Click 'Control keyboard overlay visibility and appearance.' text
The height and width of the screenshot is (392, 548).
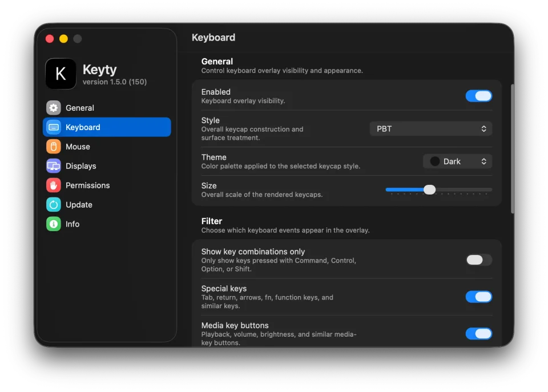pos(282,71)
